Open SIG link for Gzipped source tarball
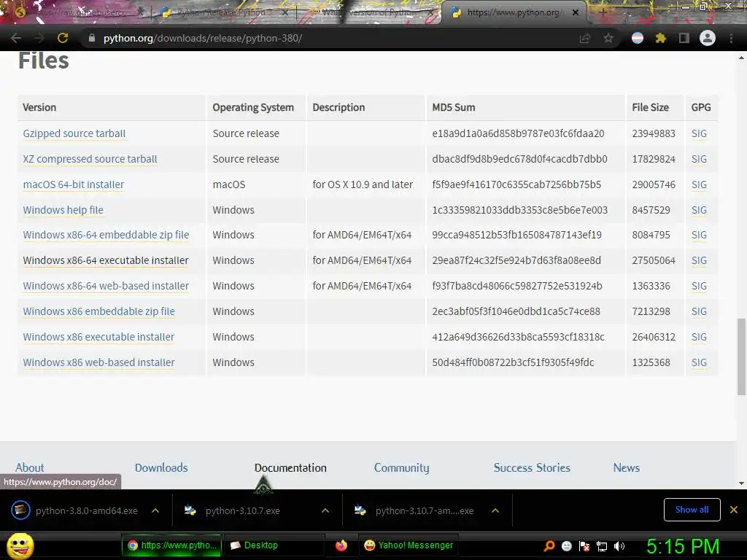This screenshot has height=560, width=747. 699,134
